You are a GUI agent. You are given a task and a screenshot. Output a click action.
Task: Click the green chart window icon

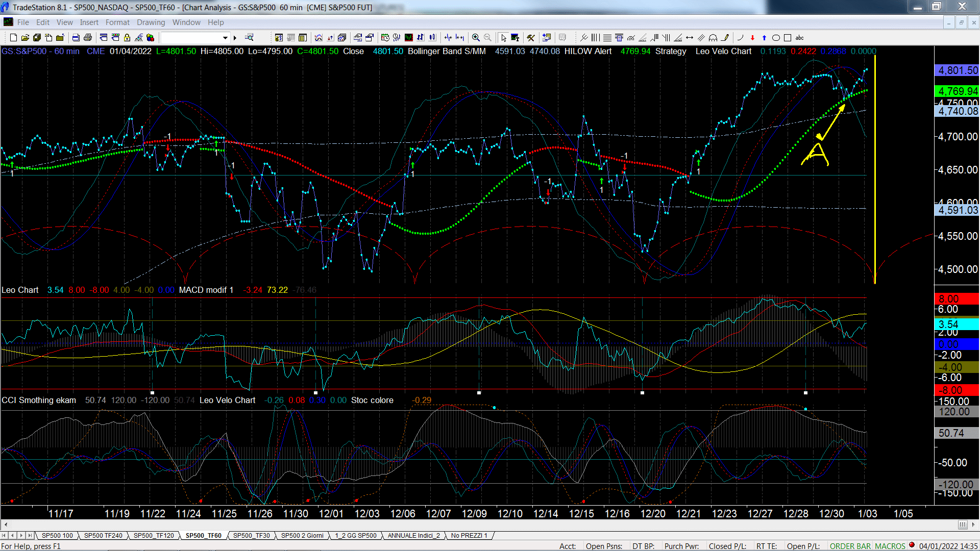tap(409, 37)
